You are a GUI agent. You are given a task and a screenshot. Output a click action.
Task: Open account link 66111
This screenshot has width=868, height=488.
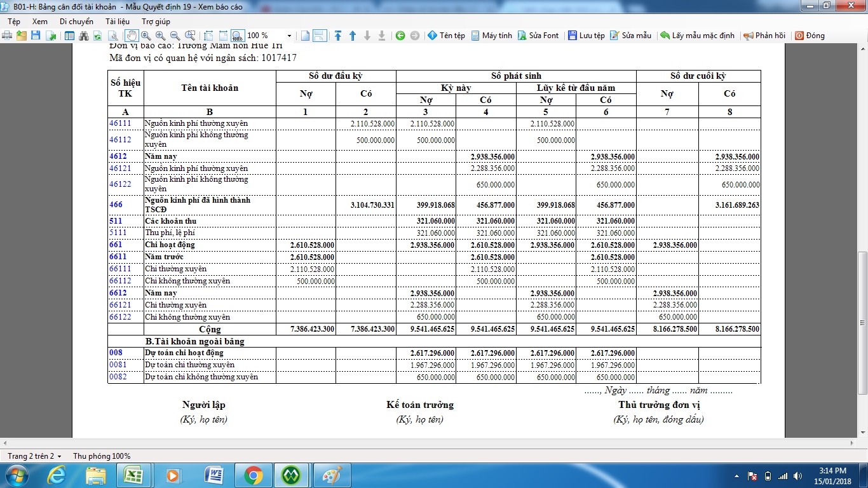click(x=120, y=269)
